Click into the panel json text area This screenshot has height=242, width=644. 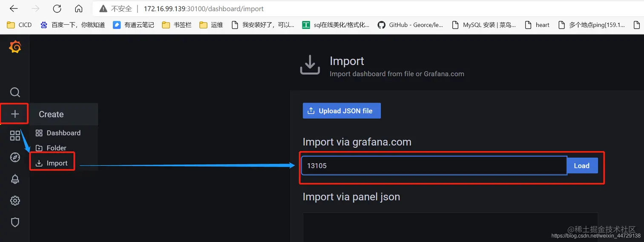tap(450, 227)
